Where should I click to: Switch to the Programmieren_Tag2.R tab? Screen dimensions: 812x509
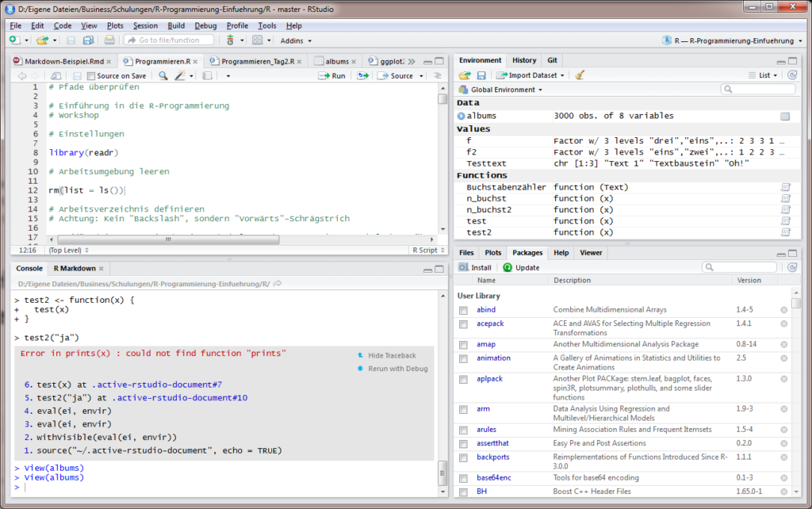point(256,61)
